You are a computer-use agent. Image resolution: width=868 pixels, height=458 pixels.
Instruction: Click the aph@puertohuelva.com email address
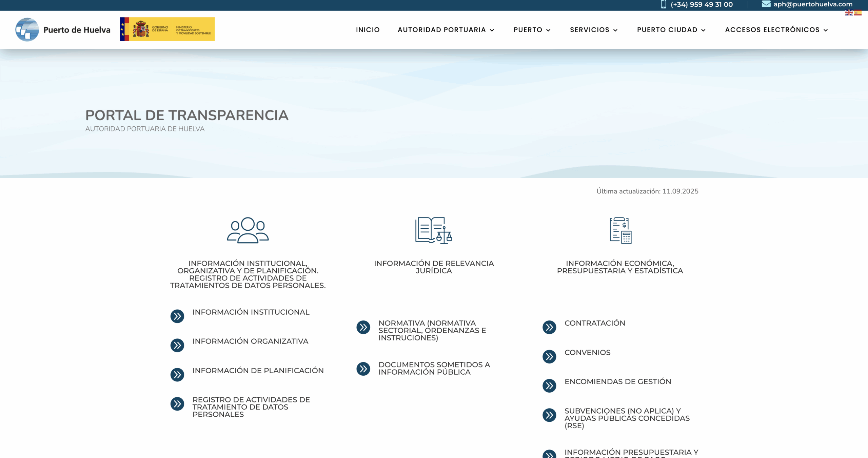coord(813,4)
